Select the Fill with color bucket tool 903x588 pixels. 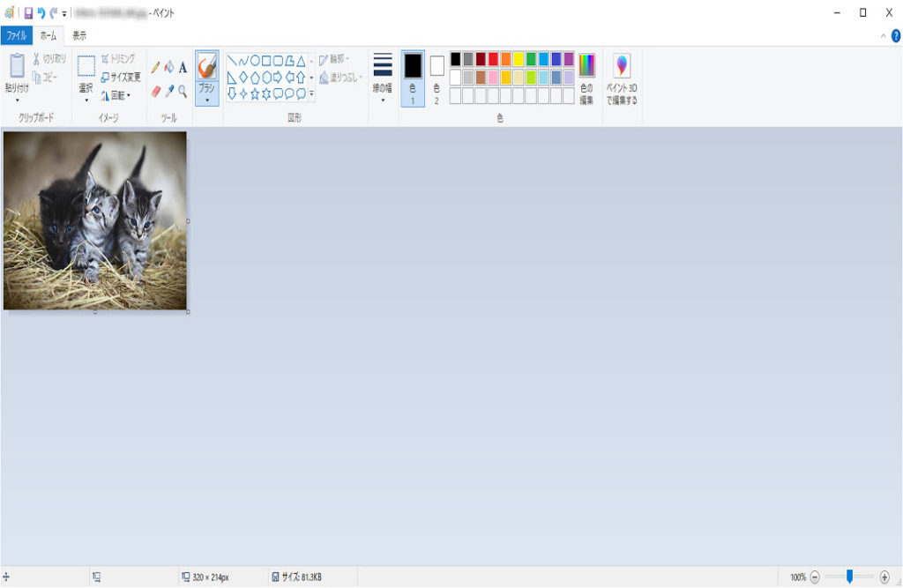[x=169, y=67]
